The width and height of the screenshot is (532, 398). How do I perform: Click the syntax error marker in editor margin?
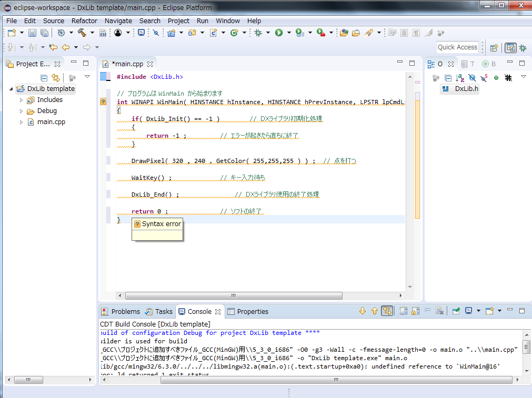[x=103, y=101]
